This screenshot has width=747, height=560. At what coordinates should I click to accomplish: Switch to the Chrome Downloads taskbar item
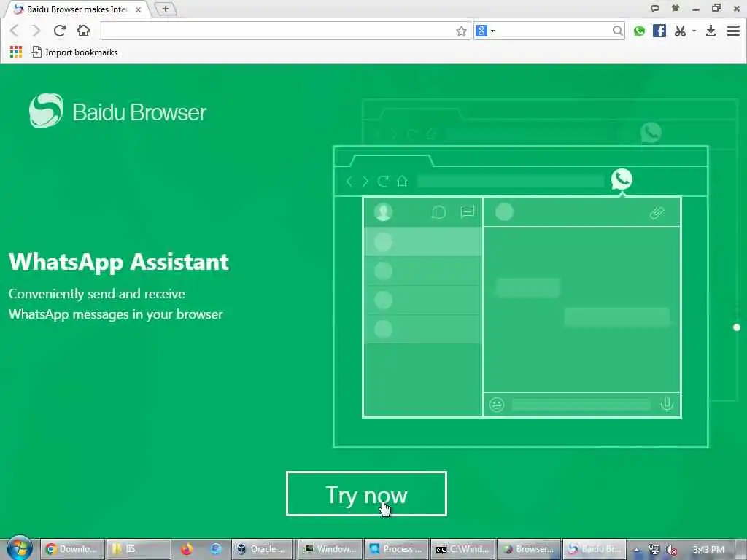coord(72,549)
